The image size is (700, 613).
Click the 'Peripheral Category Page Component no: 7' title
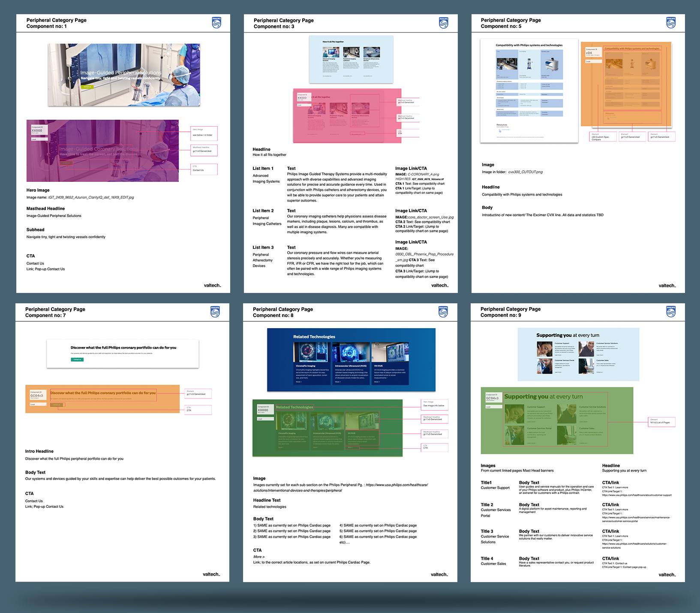coord(55,312)
